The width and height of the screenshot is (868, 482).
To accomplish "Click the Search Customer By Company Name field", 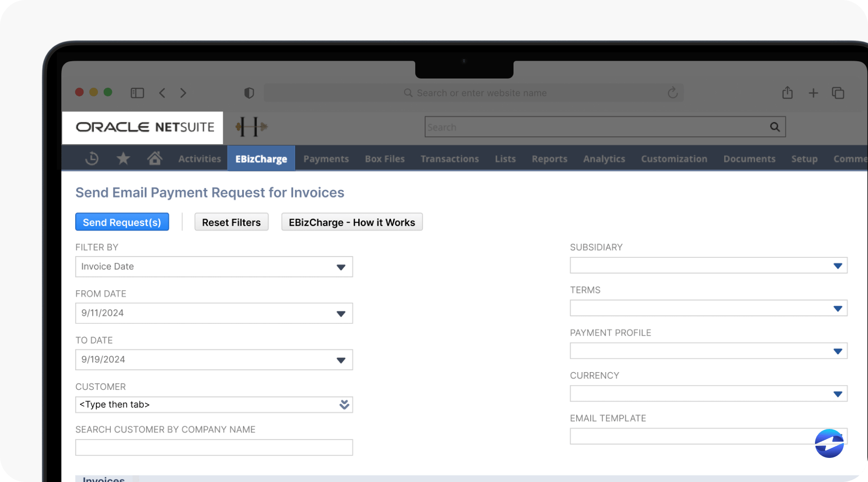I will pyautogui.click(x=214, y=447).
